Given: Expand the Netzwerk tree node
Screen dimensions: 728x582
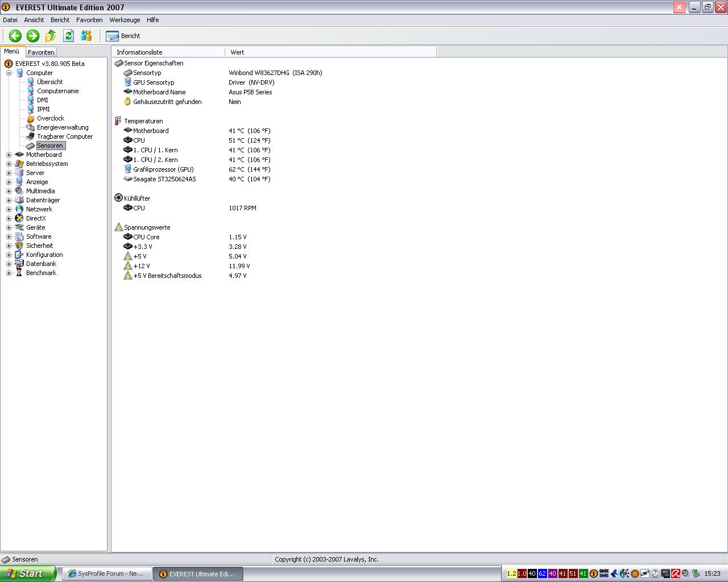Looking at the screenshot, I should click(9, 209).
